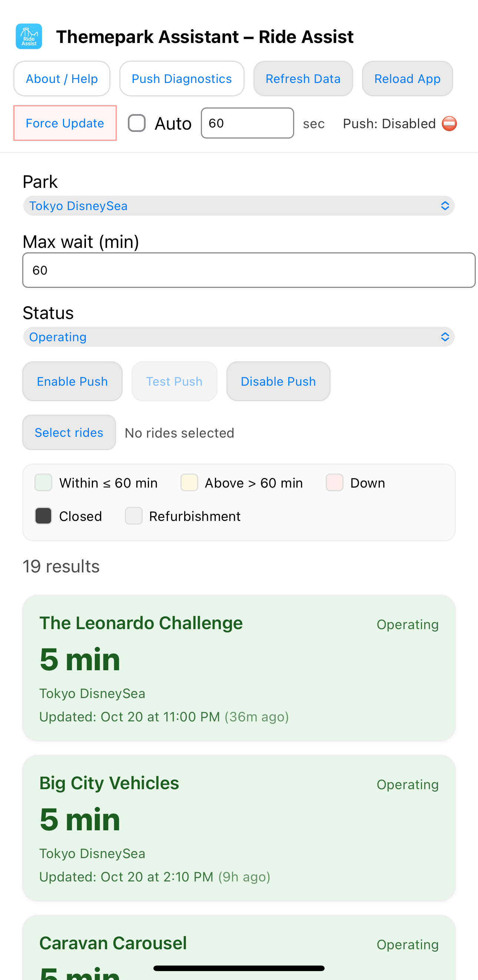Open The Leonardo Challenge ride card
This screenshot has height=980, width=478.
pos(239,668)
